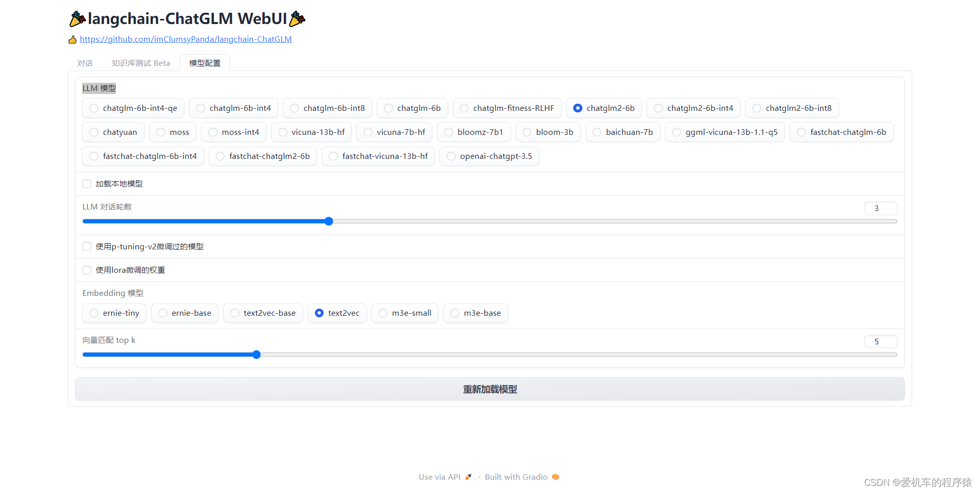Image resolution: width=980 pixels, height=492 pixels.
Task: Open the Use via API link
Action: [445, 477]
